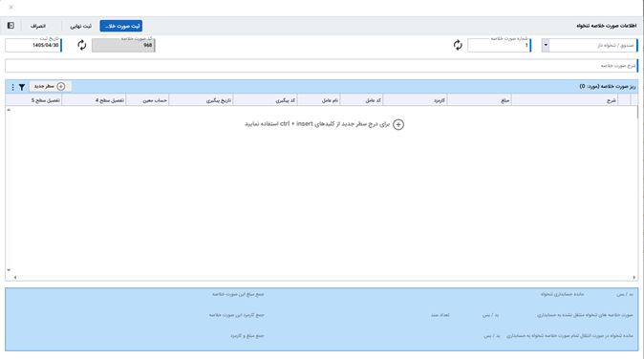Click the ثبت نهایی button
The image size is (644, 359).
click(81, 26)
